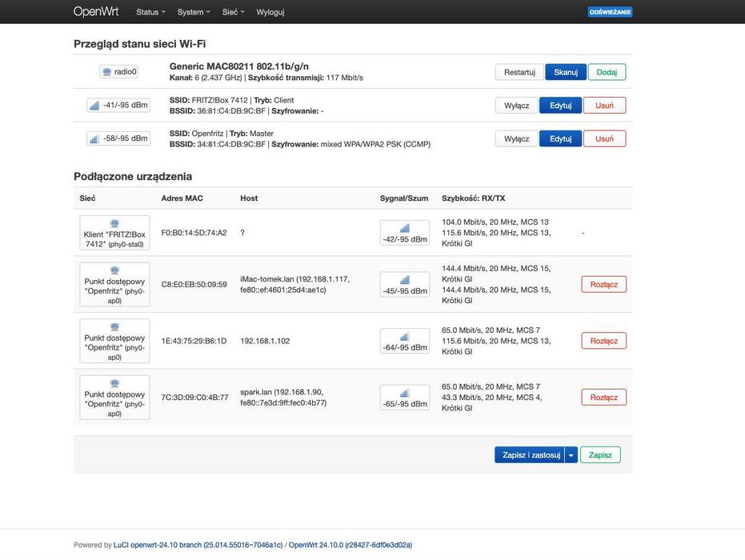
Task: Expand the arrow next to Zapisz i zastosuj
Action: 571,455
